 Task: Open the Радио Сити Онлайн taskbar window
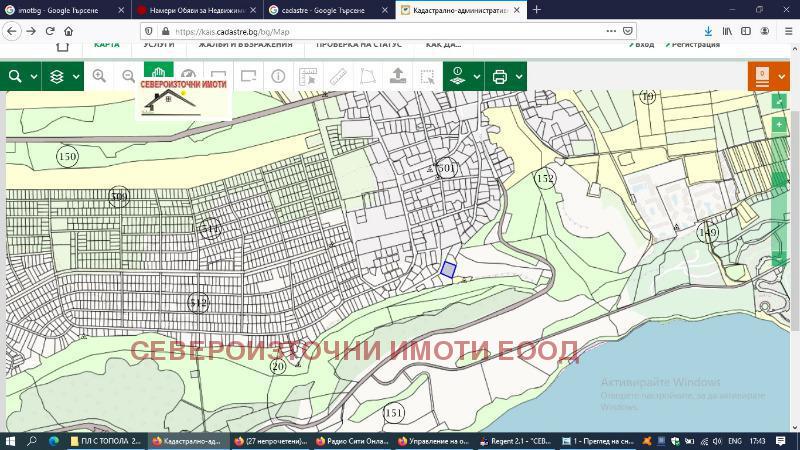[x=353, y=441]
